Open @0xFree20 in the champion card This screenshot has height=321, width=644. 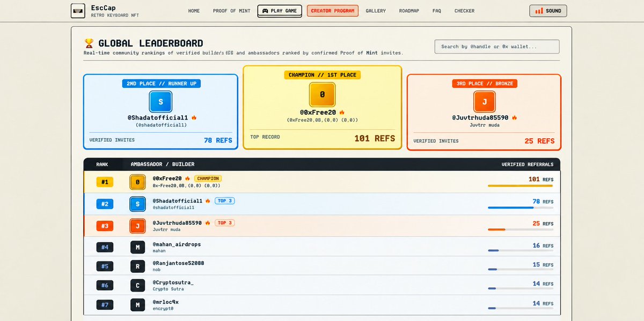(318, 113)
